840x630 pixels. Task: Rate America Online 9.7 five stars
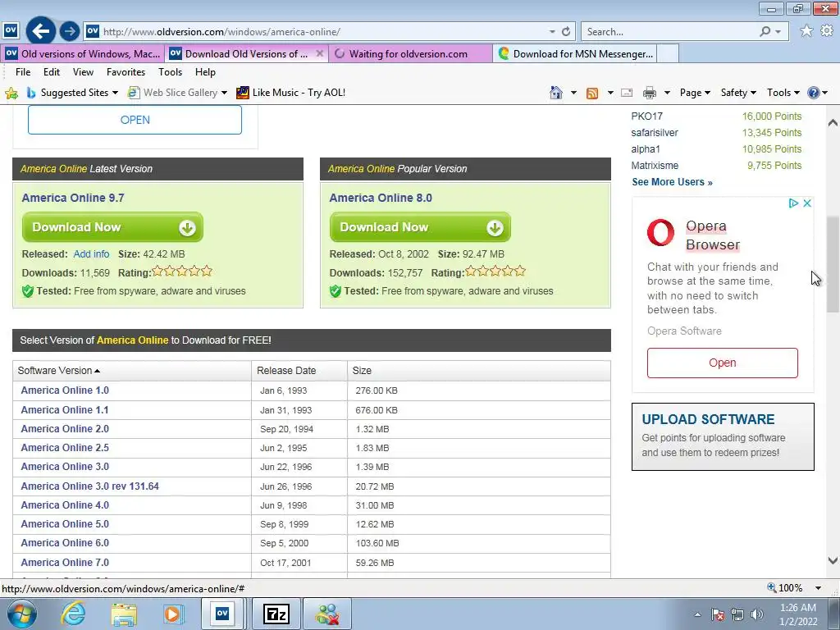(207, 271)
